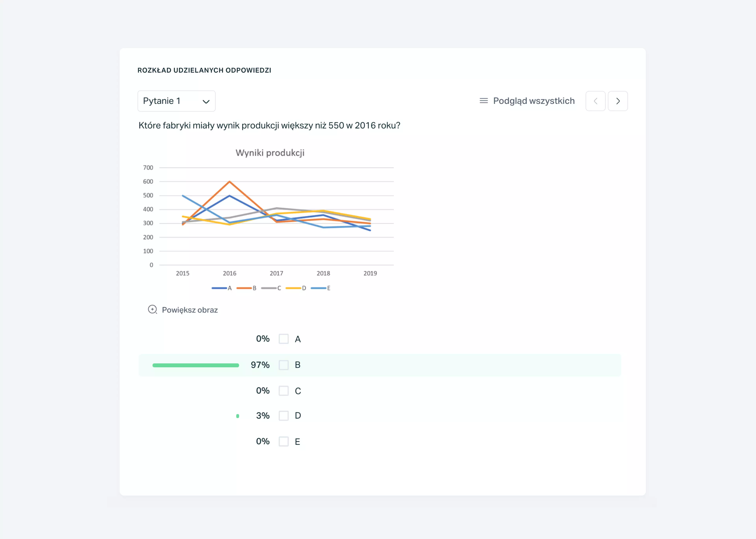Screen dimensions: 756x539
Task: Click the magnifier icon to enlarge image
Action: tap(152, 310)
